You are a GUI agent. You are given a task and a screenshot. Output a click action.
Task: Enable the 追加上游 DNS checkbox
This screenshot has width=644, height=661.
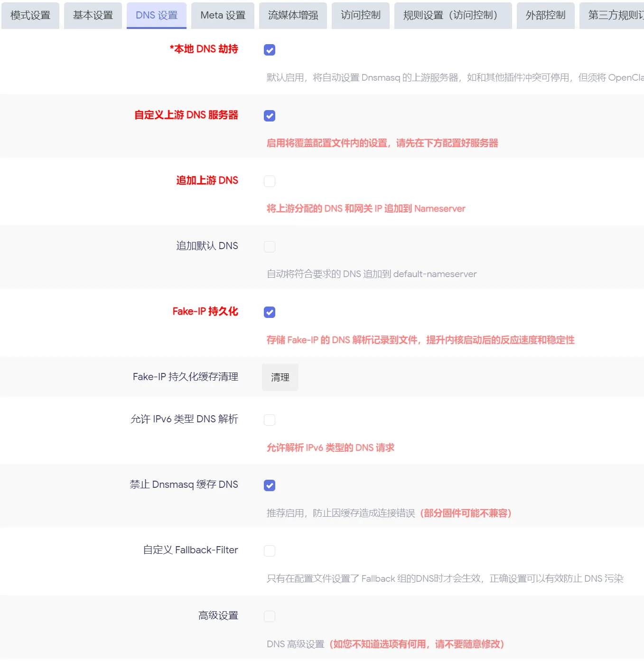[270, 181]
